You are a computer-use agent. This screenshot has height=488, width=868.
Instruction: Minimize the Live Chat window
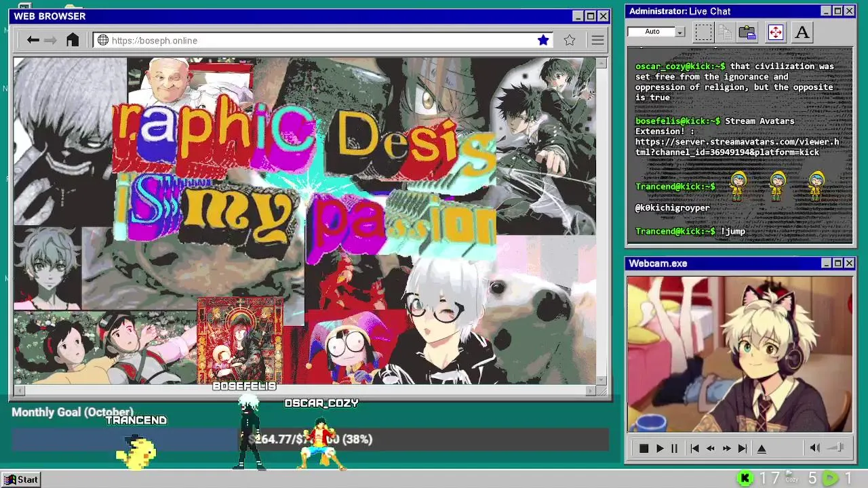(825, 11)
